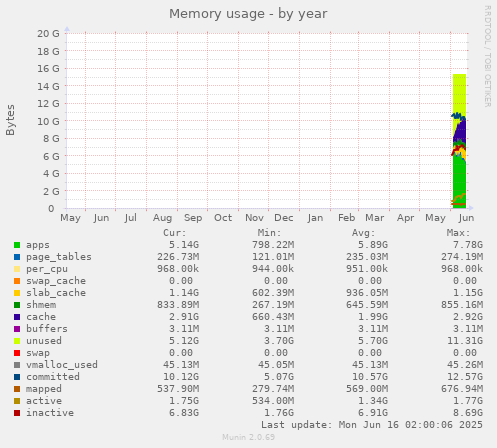
Task: Click apps current value 5.14G
Action: click(x=184, y=245)
